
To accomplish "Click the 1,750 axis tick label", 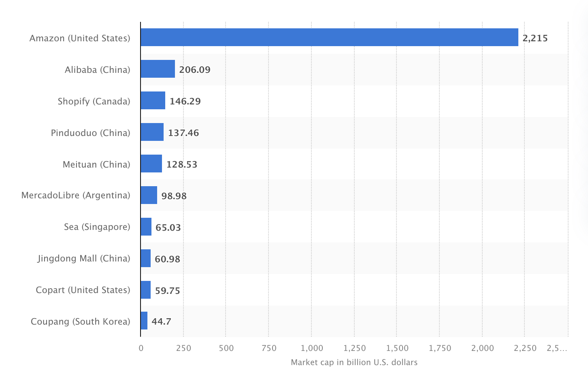I will 440,348.
